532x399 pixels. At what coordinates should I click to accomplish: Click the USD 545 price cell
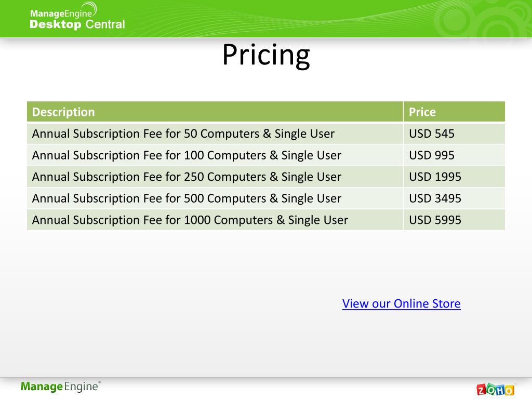point(454,134)
